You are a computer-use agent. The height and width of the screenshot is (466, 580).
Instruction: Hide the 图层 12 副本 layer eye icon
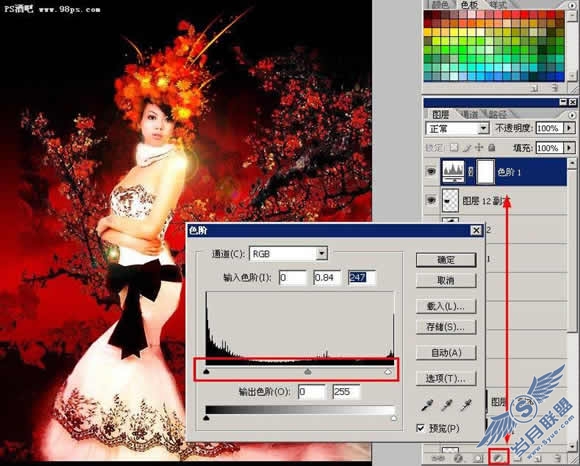431,200
